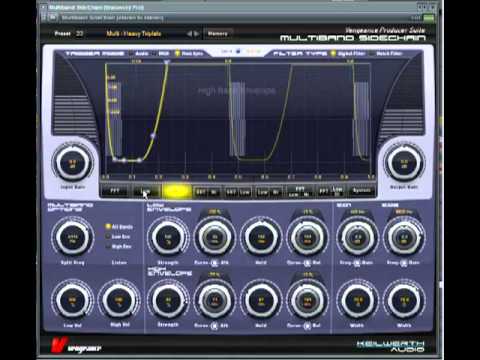The height and width of the screenshot is (360, 480).
Task: Toggle second EQ Freq/Gain switch
Action: [403, 263]
